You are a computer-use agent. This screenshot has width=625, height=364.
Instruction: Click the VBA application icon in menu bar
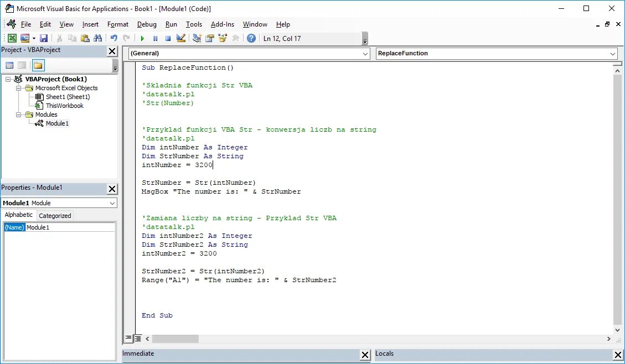(x=12, y=24)
